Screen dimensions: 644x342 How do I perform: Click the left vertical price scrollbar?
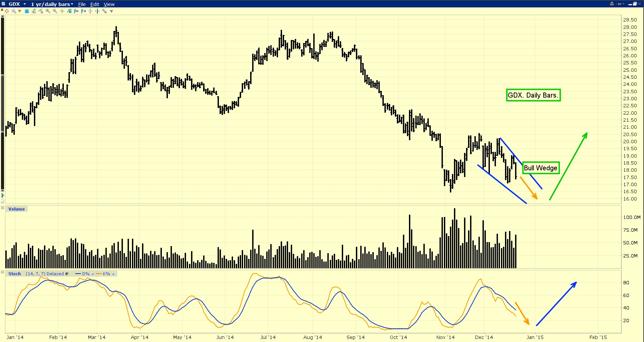coord(2,104)
